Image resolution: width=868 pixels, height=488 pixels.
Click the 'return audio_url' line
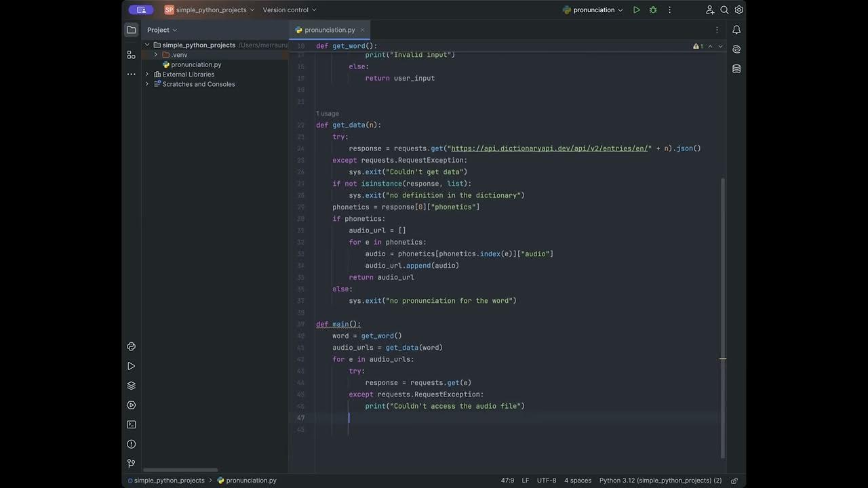(381, 277)
